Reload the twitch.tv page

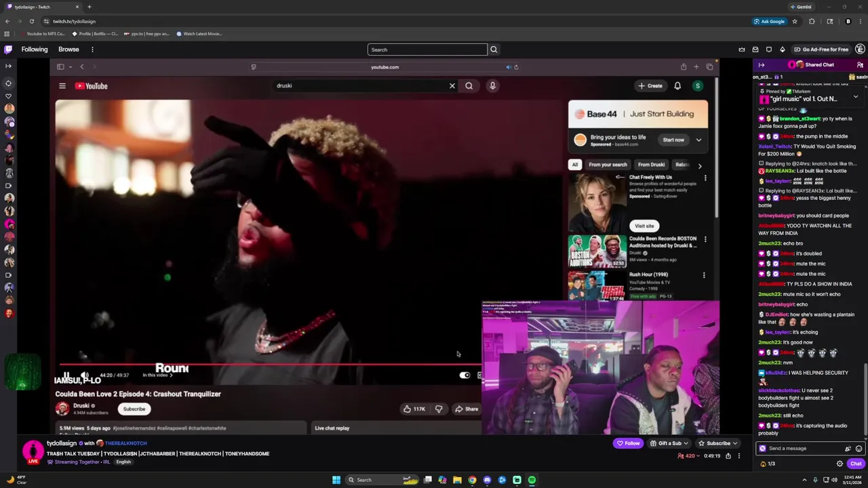pos(31,21)
